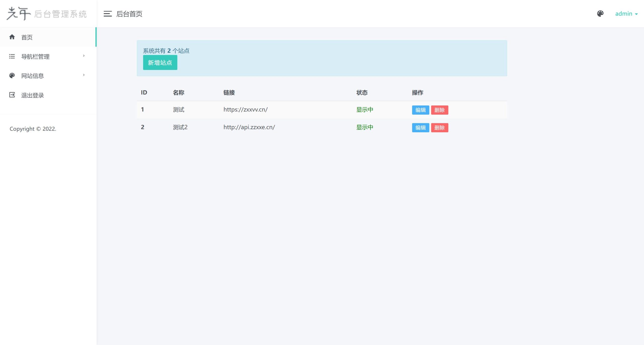Click the 名称 column header
Screen dimensions: 644x345
pos(179,93)
